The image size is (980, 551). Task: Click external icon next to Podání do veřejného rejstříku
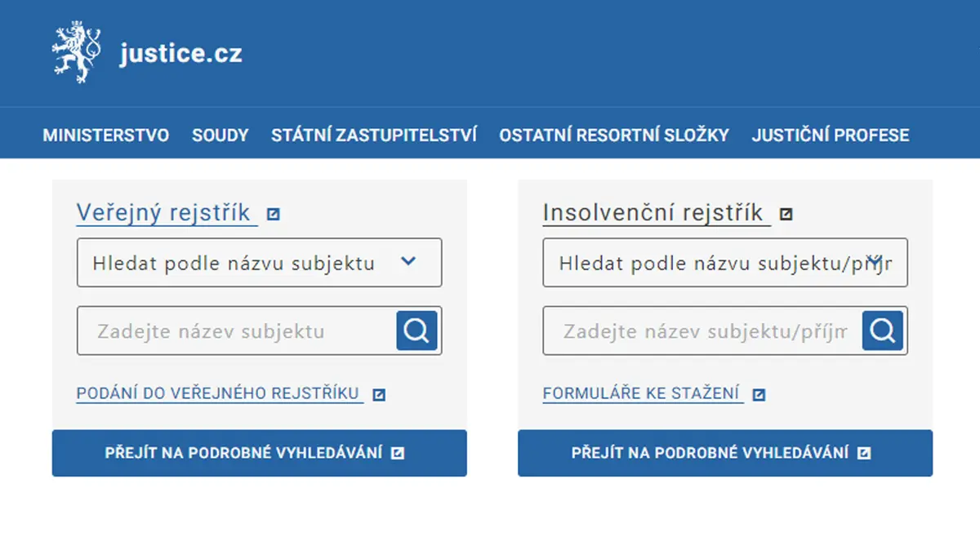[379, 394]
